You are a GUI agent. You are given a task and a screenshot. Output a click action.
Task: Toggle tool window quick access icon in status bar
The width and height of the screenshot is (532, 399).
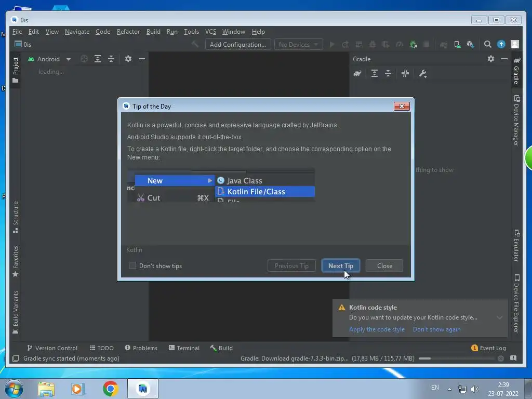pyautogui.click(x=16, y=358)
